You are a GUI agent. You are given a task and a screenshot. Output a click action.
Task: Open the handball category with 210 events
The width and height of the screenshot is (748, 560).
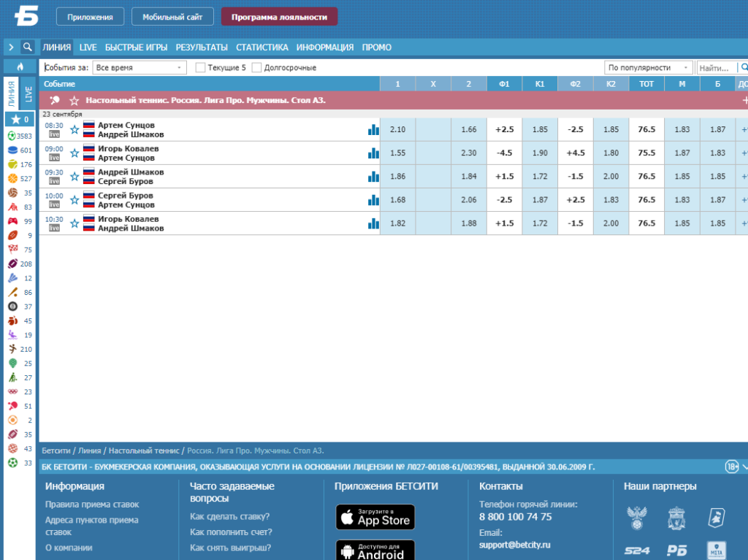click(x=20, y=349)
